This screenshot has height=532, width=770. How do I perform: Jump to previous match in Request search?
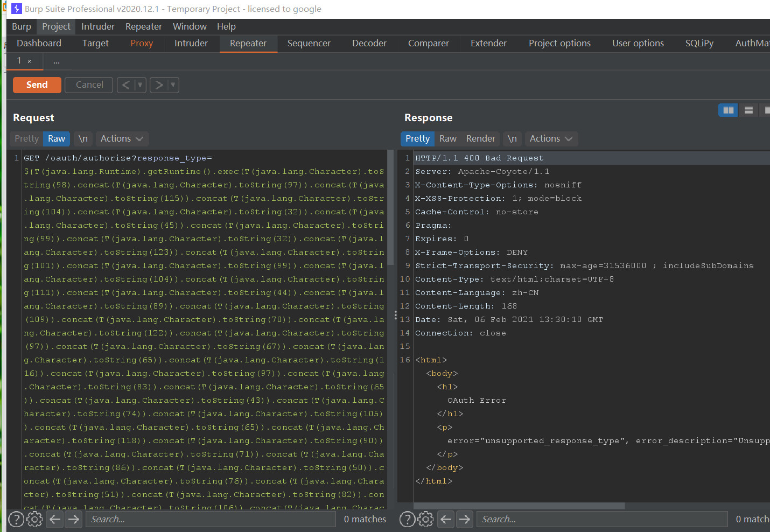[55, 519]
